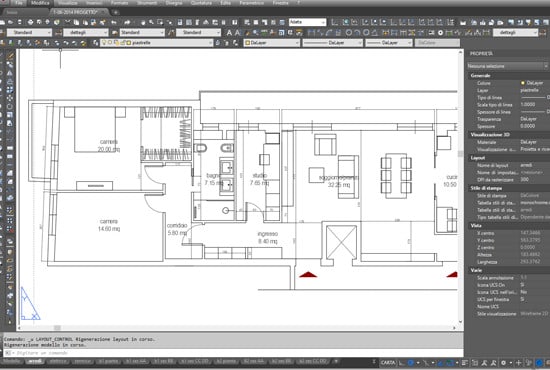Switch to the 'arredi' layout tab
This screenshot has width=550, height=370.
pos(35,361)
